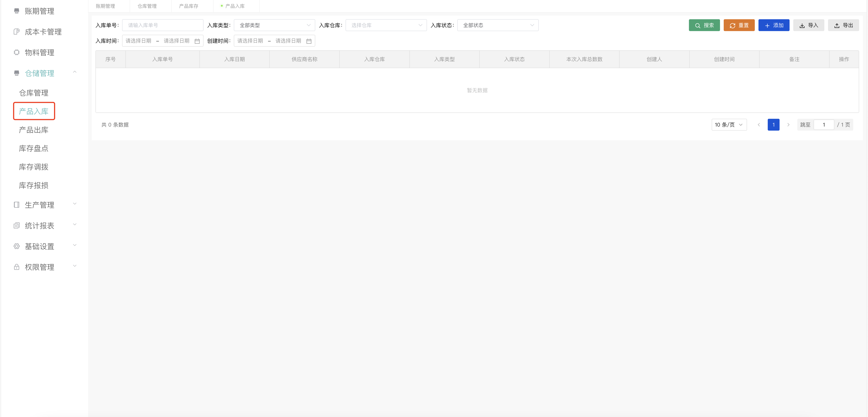Open the 入库类型 dropdown showing 全部类型
Image resolution: width=868 pixels, height=417 pixels.
coord(274,25)
